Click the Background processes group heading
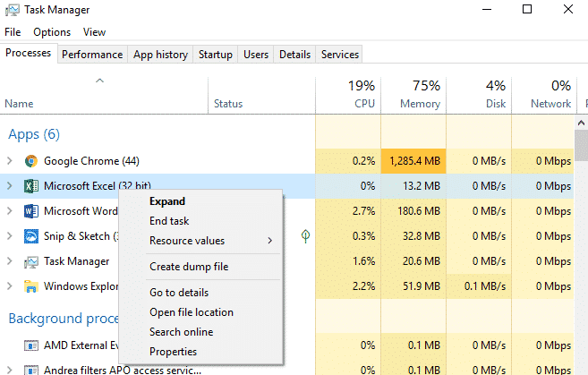 64,319
